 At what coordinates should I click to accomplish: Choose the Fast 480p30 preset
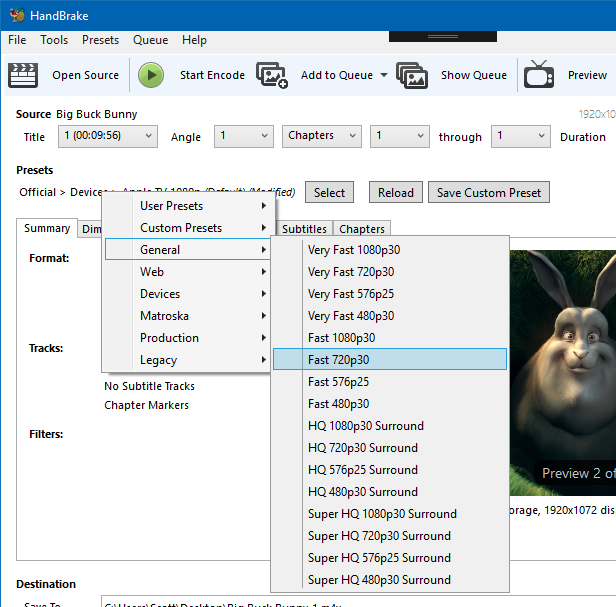pyautogui.click(x=390, y=404)
